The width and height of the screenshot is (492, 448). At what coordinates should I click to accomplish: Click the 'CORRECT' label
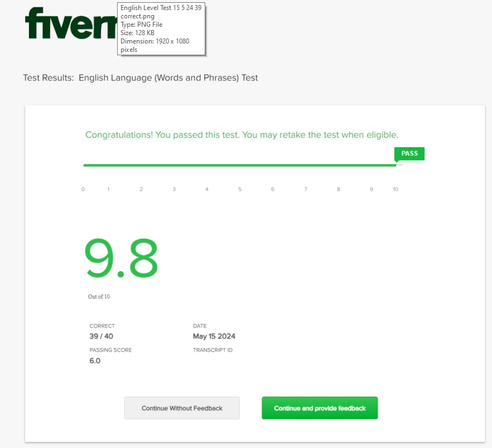(x=102, y=326)
